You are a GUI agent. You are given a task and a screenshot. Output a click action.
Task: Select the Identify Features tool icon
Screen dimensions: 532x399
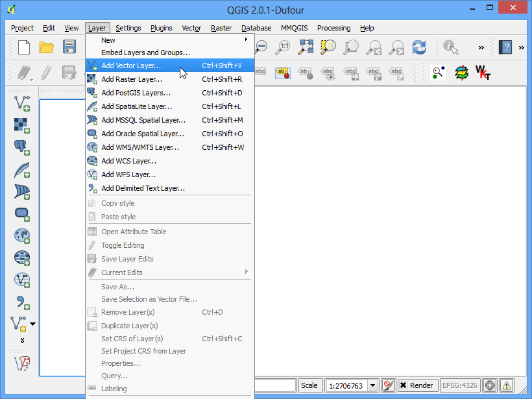(x=451, y=47)
